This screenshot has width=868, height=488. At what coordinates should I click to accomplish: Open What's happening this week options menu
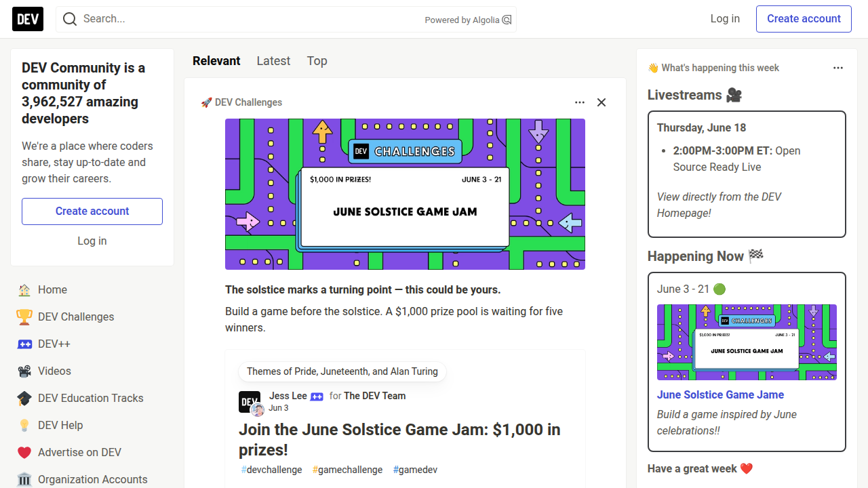[x=838, y=68]
